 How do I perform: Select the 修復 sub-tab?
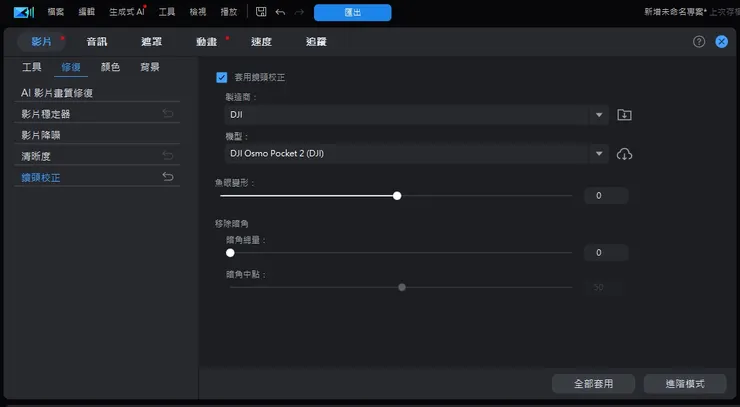coord(71,67)
